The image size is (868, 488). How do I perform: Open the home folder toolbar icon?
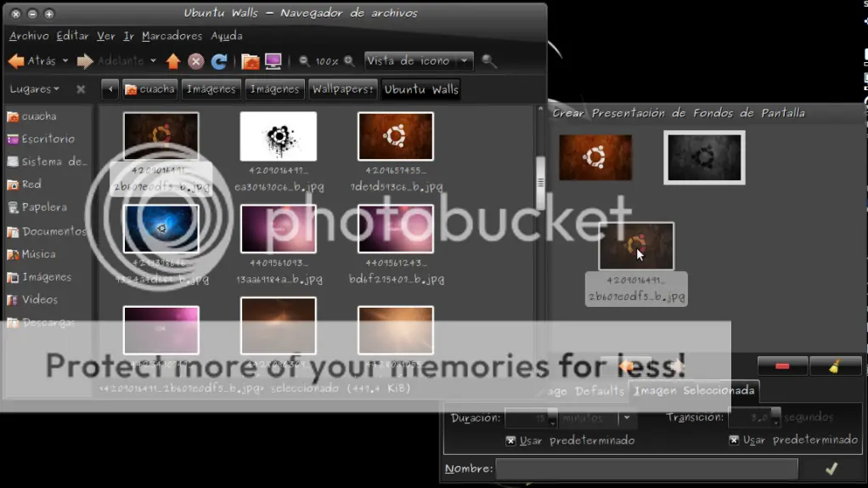point(251,61)
